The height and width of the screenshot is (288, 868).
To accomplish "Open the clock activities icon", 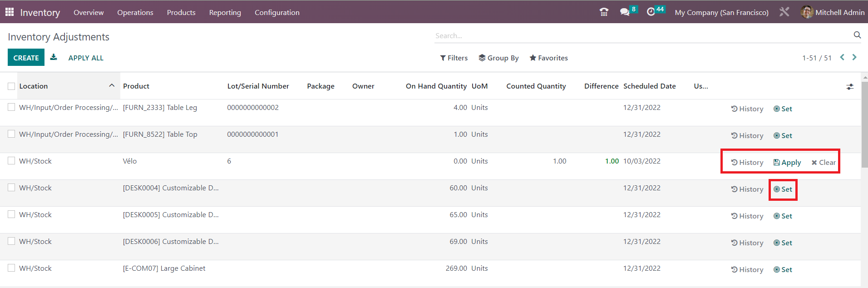I will click(x=651, y=12).
